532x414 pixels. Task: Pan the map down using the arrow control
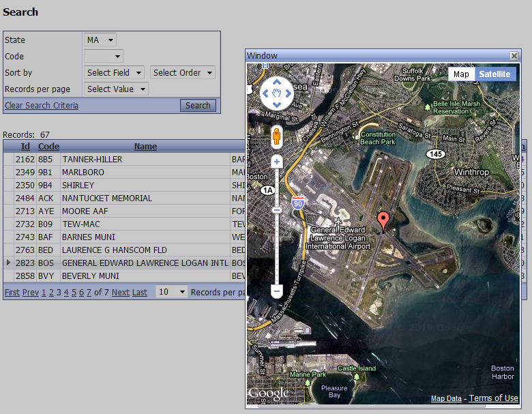click(277, 105)
